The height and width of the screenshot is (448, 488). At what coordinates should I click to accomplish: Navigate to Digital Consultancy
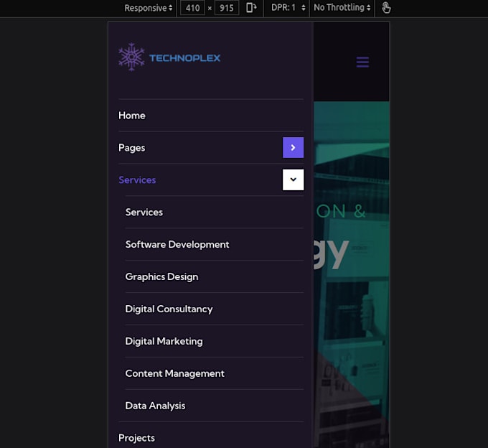[169, 309]
